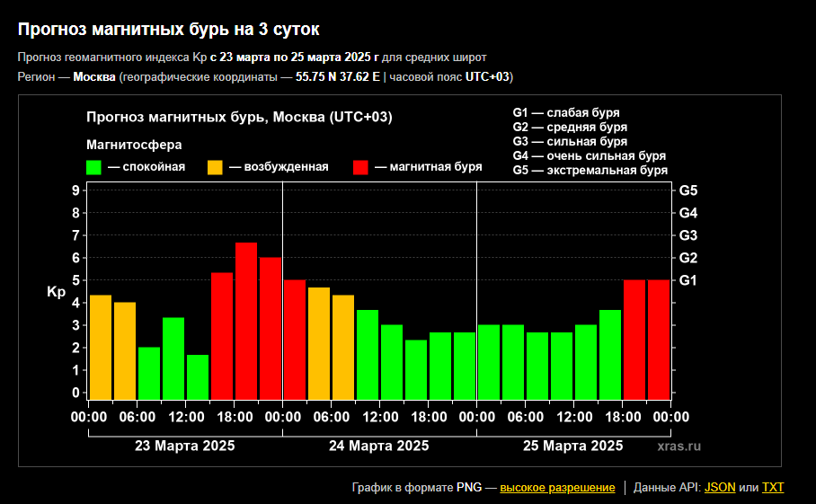Viewport: 816px width, 504px height.
Task: Click the 23 Марта 2025 date label
Action: coord(185,446)
